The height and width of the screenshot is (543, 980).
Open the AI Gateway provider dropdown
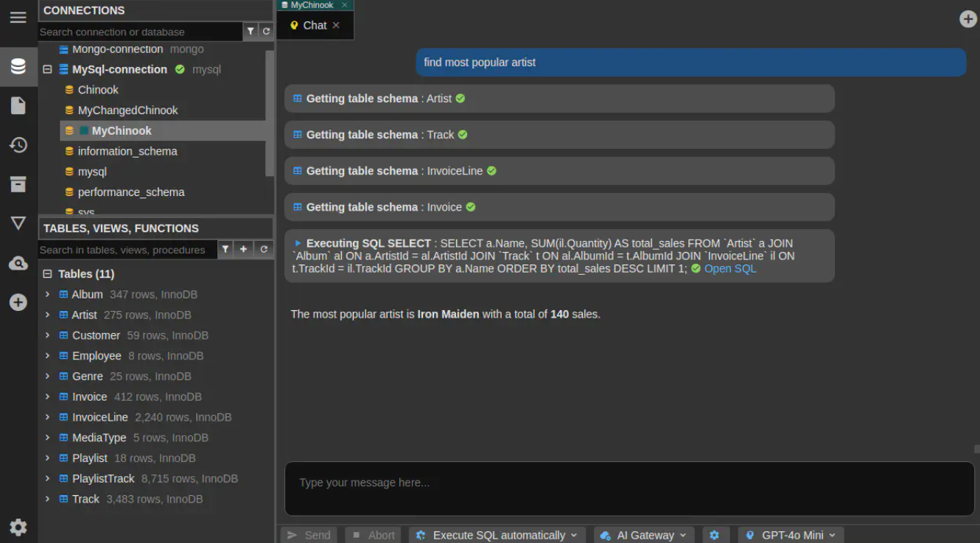(644, 535)
